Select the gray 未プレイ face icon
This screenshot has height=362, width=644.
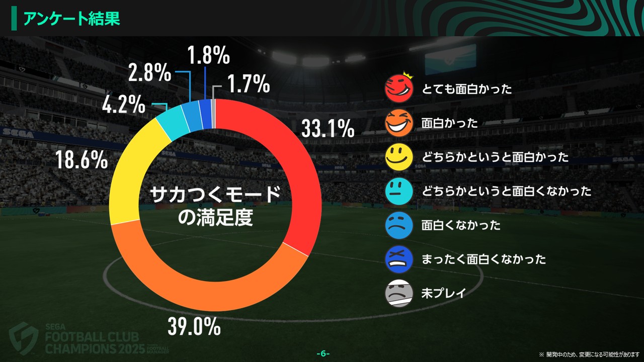(398, 293)
